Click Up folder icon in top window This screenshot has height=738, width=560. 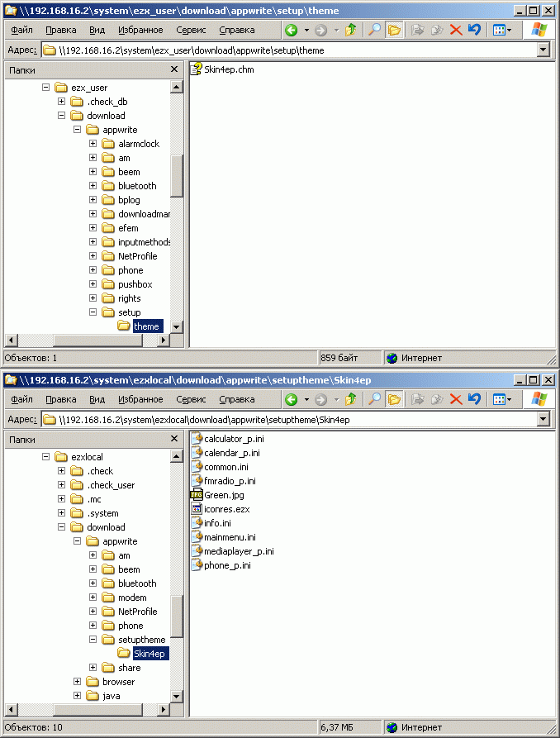click(350, 30)
